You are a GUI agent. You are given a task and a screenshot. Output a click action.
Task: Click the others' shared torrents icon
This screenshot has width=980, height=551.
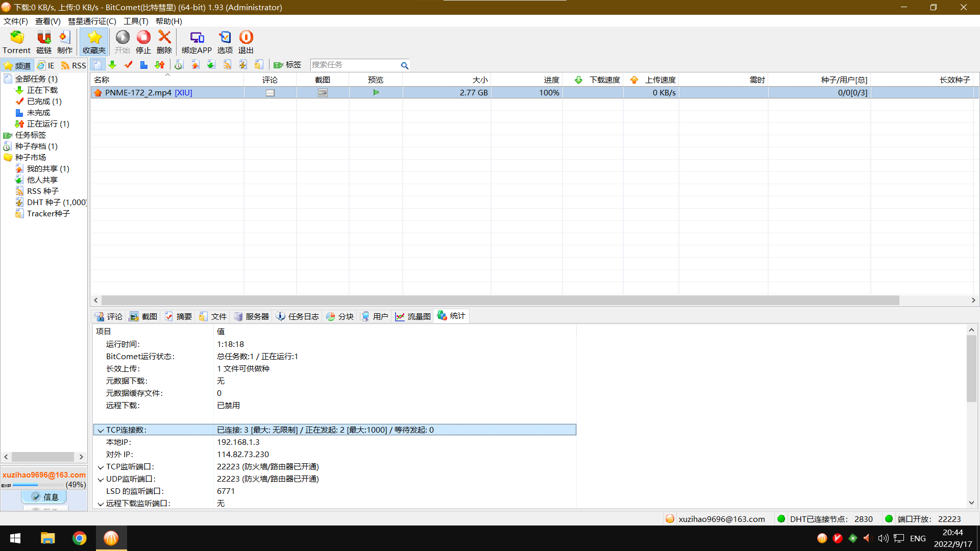(211, 65)
